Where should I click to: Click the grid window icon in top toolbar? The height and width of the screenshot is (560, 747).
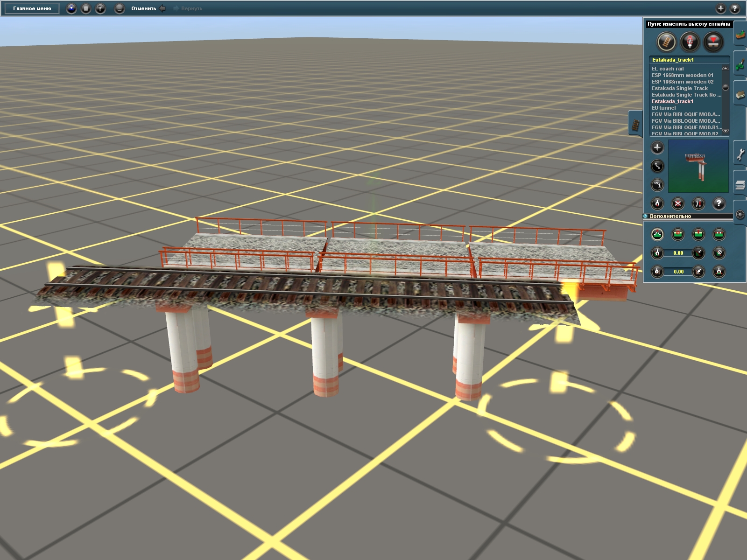pyautogui.click(x=120, y=8)
